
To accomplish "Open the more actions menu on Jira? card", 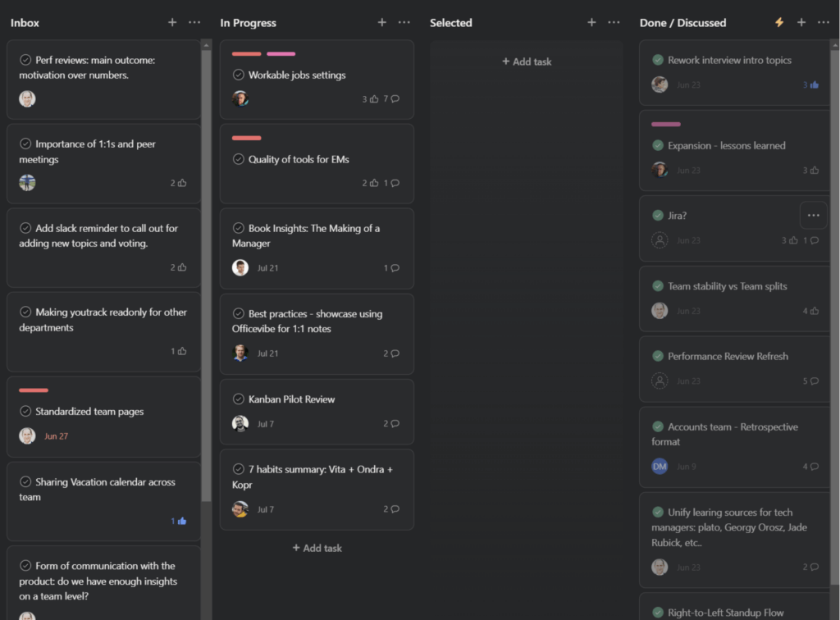I will [813, 216].
